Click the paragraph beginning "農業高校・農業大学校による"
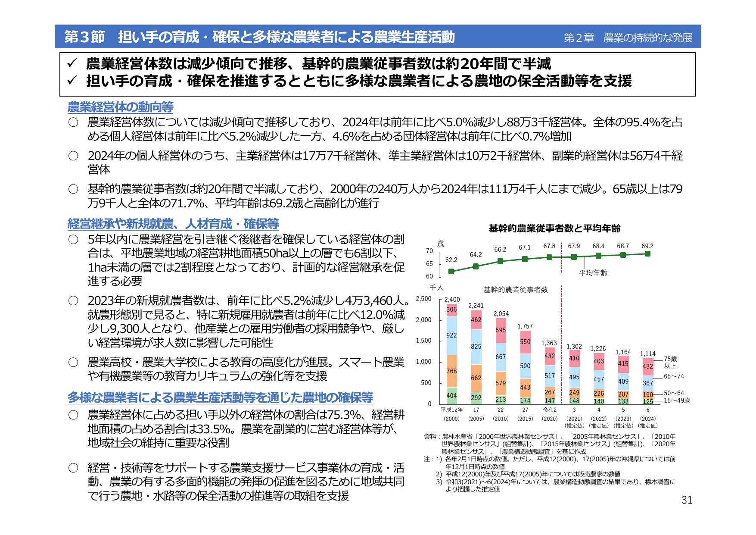 coord(246,369)
